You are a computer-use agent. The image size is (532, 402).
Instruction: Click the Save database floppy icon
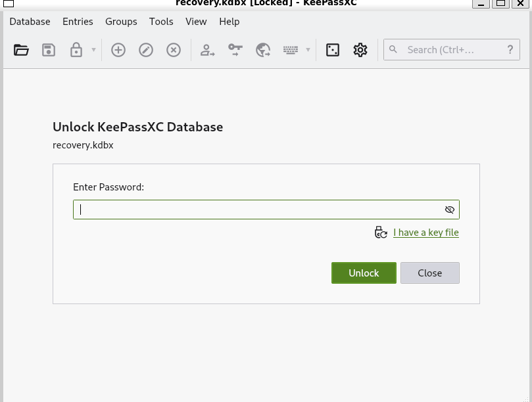(x=49, y=50)
